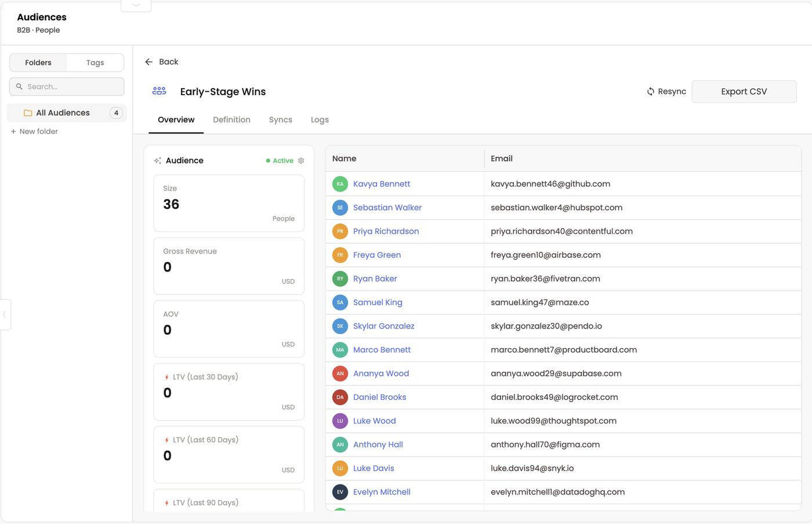Click the back arrow icon
The height and width of the screenshot is (524, 812).
point(149,62)
